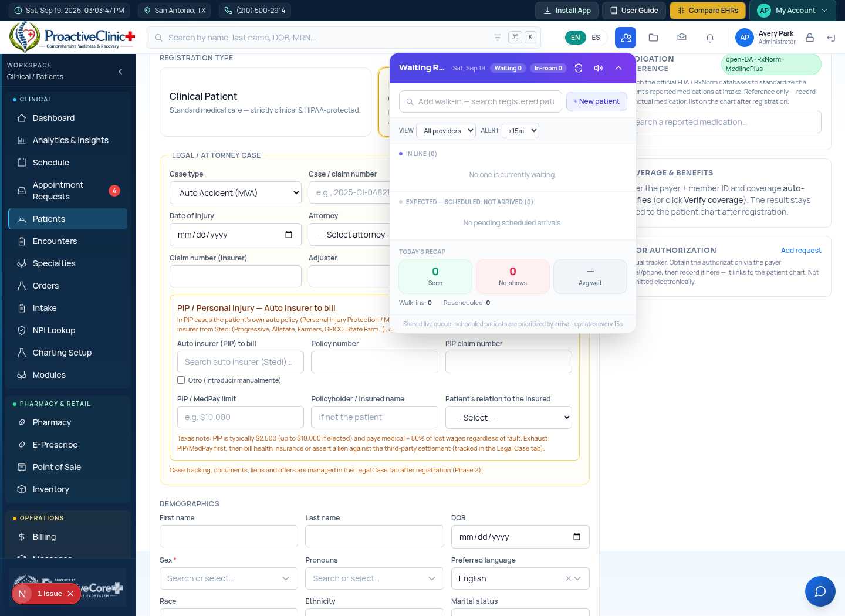Click the Add request link
This screenshot has height=616, width=845.
pyautogui.click(x=801, y=251)
